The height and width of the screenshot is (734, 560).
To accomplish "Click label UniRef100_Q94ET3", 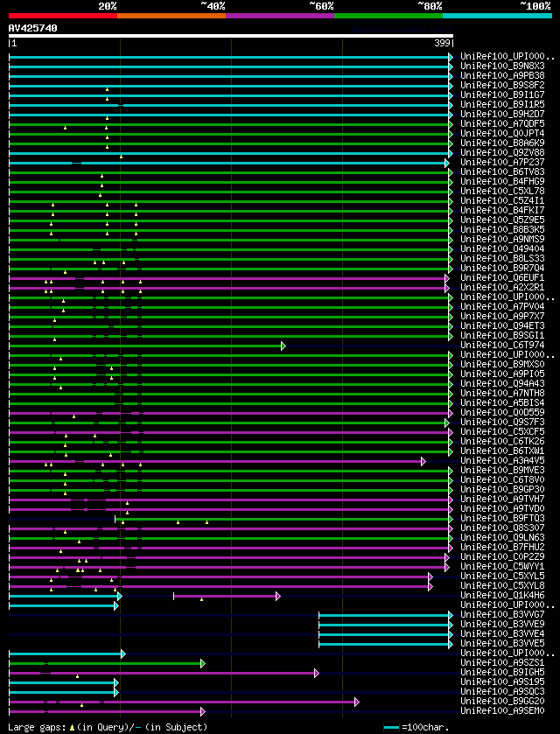I will 502,325.
